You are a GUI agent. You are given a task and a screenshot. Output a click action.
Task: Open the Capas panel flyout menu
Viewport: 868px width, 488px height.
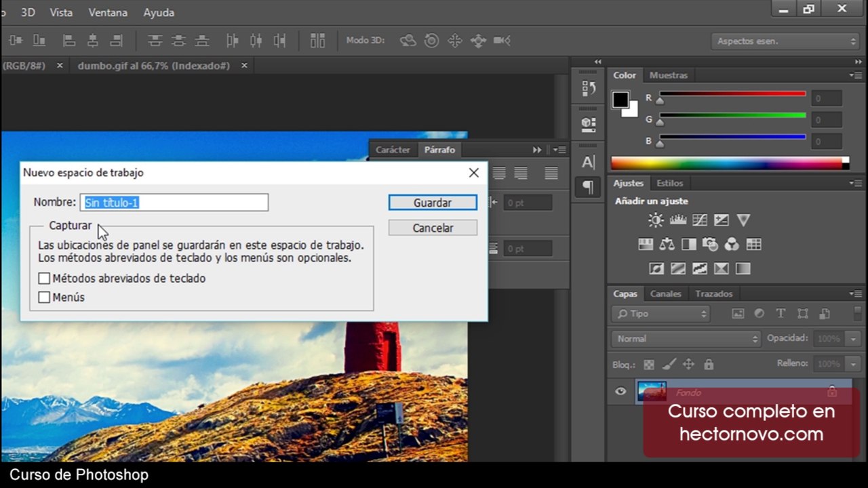(855, 293)
